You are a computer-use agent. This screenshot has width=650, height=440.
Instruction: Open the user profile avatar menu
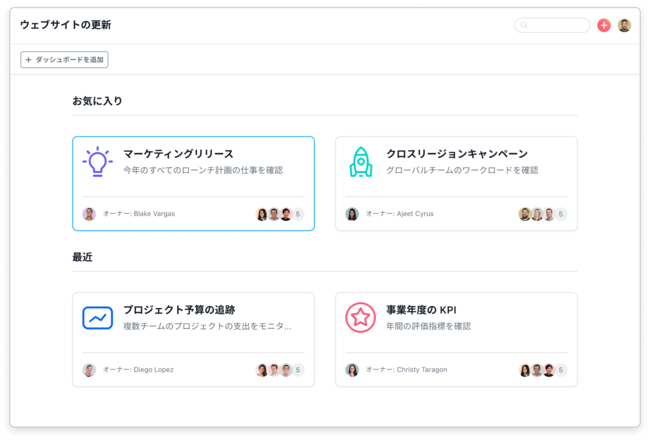pos(624,25)
